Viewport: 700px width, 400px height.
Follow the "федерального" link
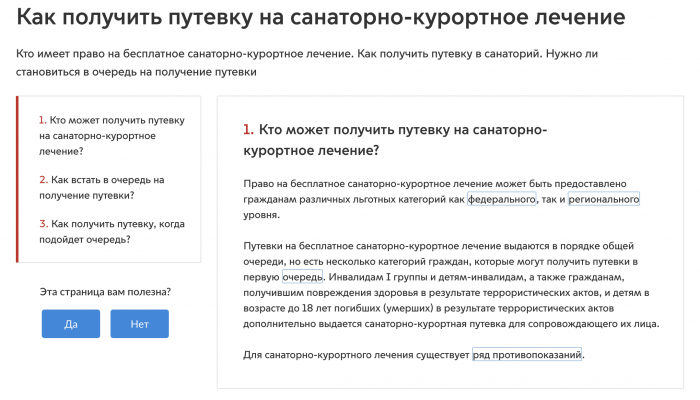[502, 200]
